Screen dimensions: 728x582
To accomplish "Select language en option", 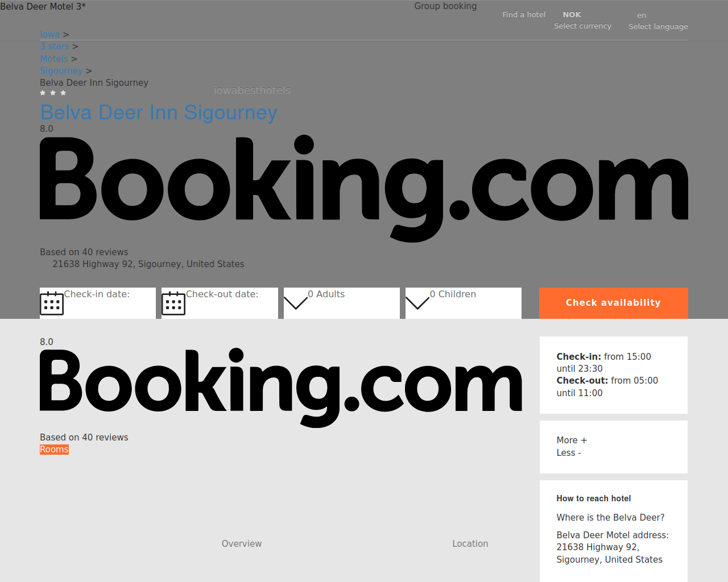I will 642,15.
